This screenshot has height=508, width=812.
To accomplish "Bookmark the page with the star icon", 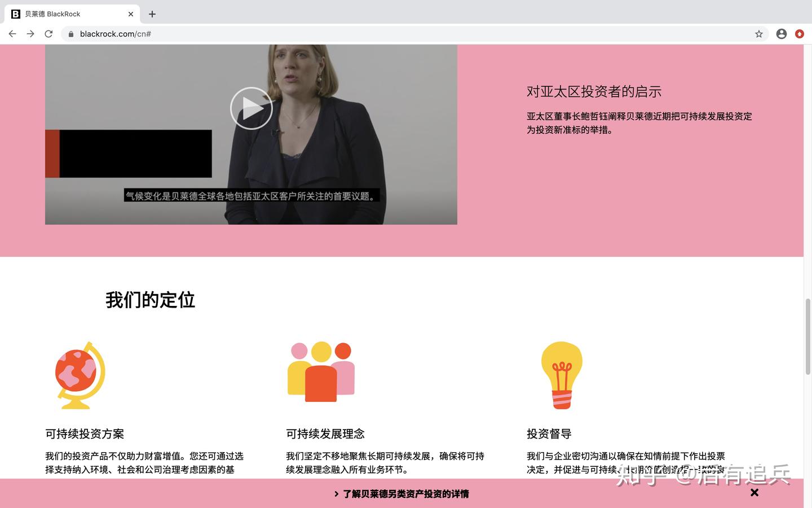I will 759,34.
